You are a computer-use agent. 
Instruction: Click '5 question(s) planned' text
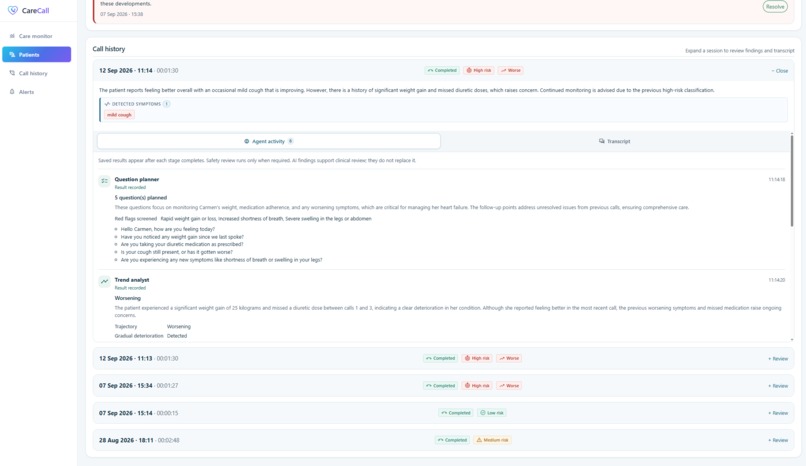click(x=141, y=198)
